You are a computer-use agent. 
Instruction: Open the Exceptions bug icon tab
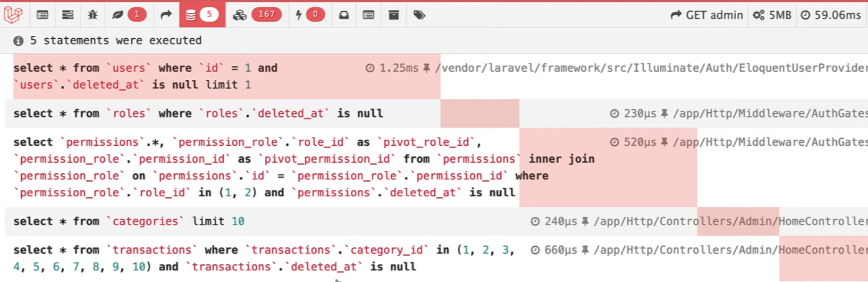coord(92,15)
